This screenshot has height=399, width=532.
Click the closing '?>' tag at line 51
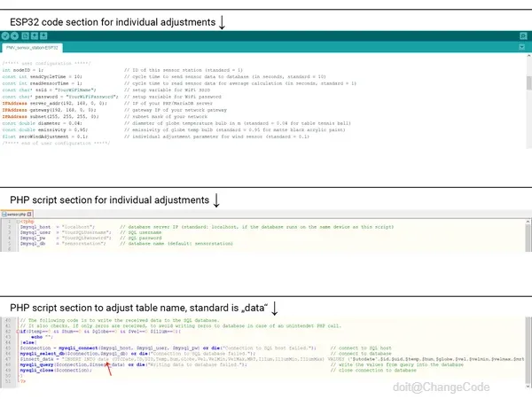pos(22,381)
